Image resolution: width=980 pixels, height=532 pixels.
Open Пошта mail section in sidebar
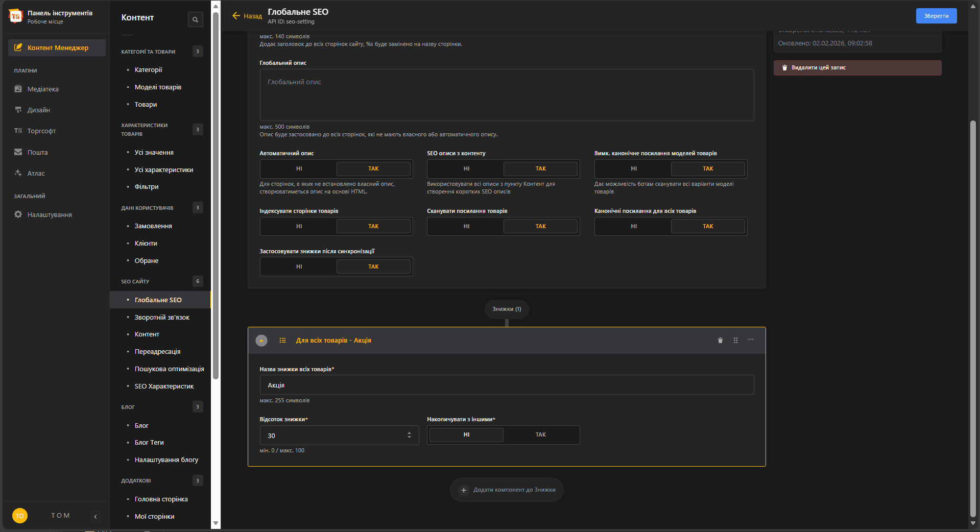tap(37, 153)
